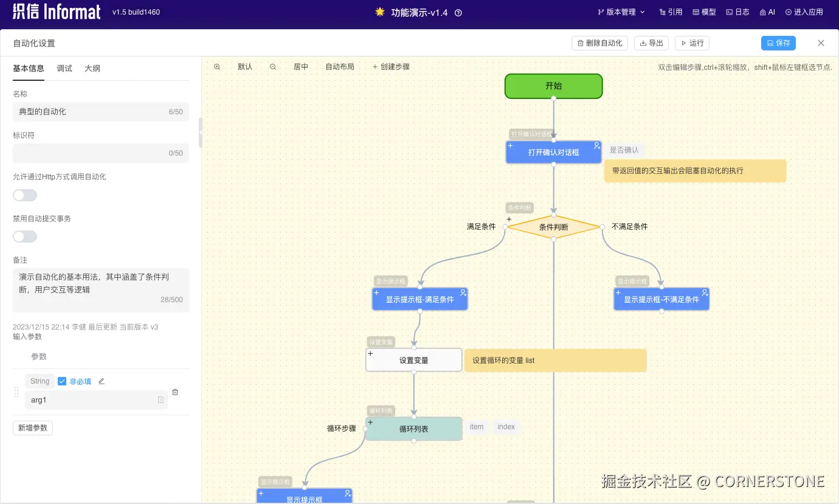This screenshot has height=504, width=839.
Task: Click the 循环步骤 branch label
Action: click(341, 429)
